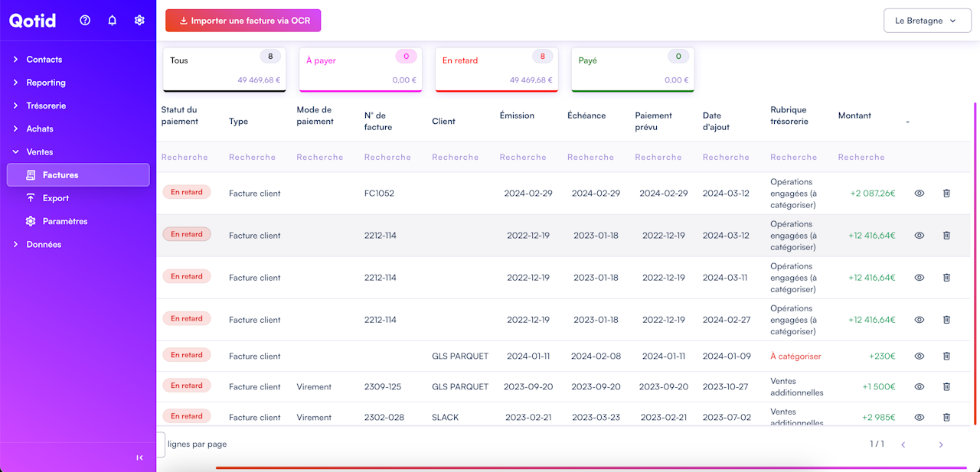This screenshot has width=980, height=472.
Task: Open the Le Bretagne company dropdown
Action: click(926, 21)
